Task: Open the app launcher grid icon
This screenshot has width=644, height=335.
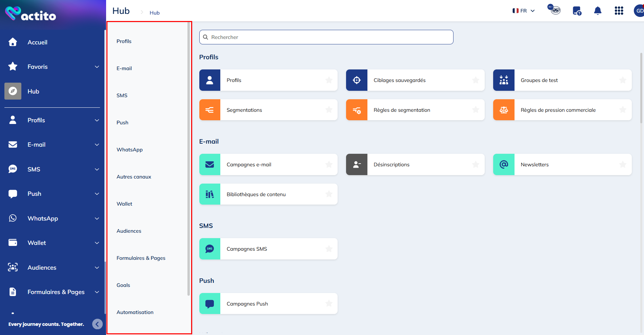Action: pyautogui.click(x=619, y=11)
